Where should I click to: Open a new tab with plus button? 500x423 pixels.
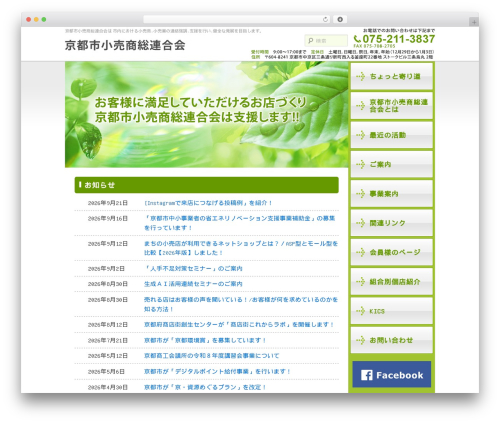[x=474, y=22]
